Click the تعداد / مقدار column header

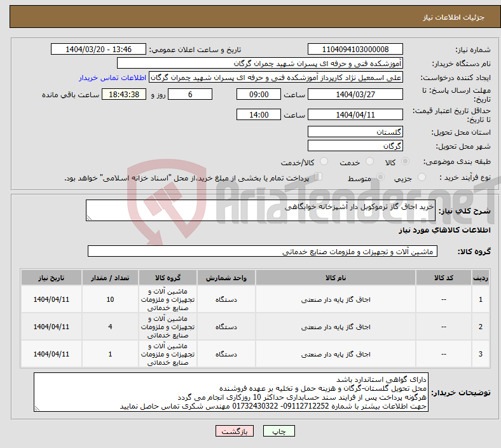point(110,278)
